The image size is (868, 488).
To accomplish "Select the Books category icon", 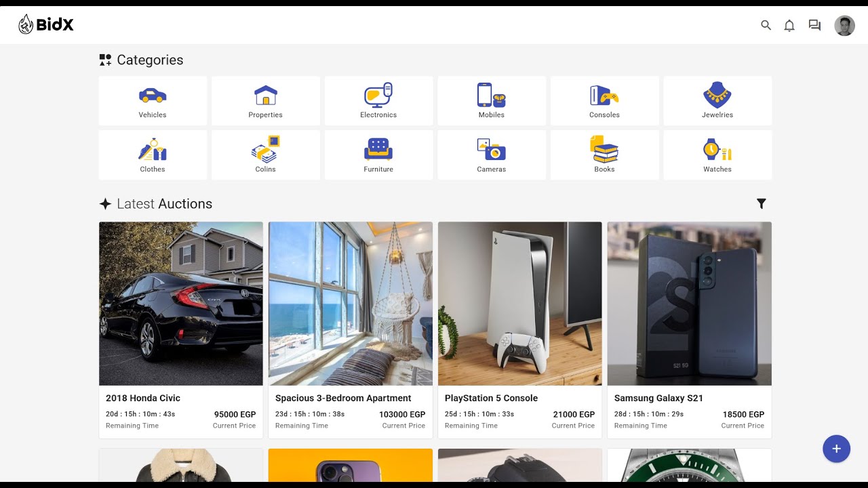I will pyautogui.click(x=604, y=149).
